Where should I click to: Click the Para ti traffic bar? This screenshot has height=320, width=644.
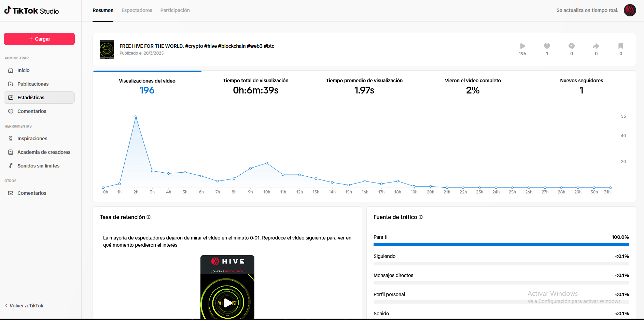pyautogui.click(x=501, y=245)
